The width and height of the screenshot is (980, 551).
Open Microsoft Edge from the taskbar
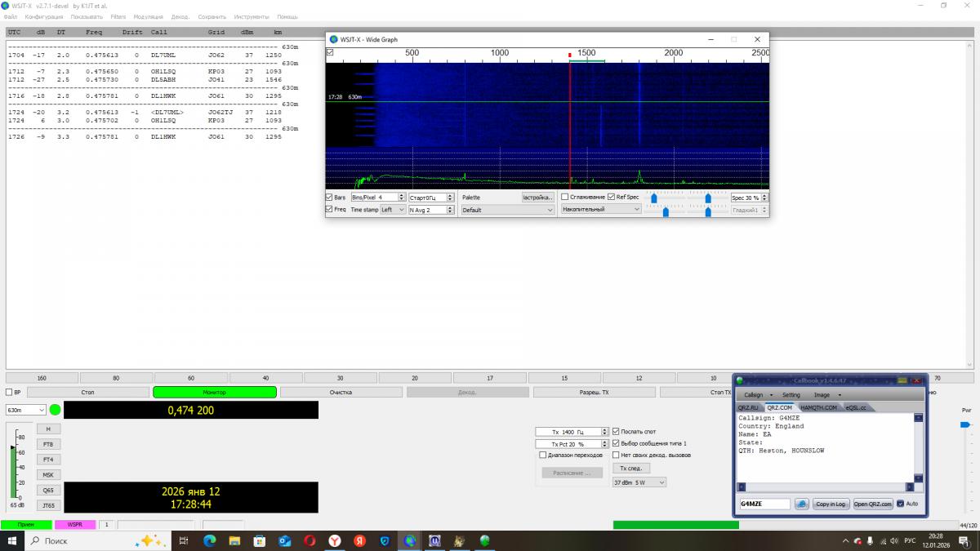pos(208,540)
